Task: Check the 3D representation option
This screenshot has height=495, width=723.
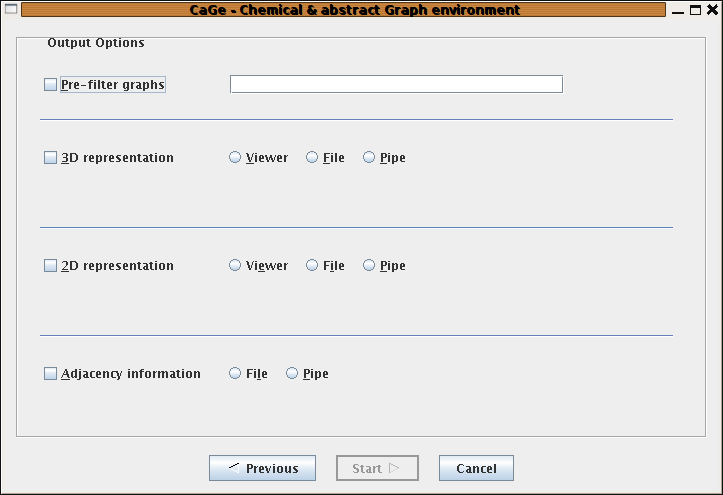Action: point(50,158)
